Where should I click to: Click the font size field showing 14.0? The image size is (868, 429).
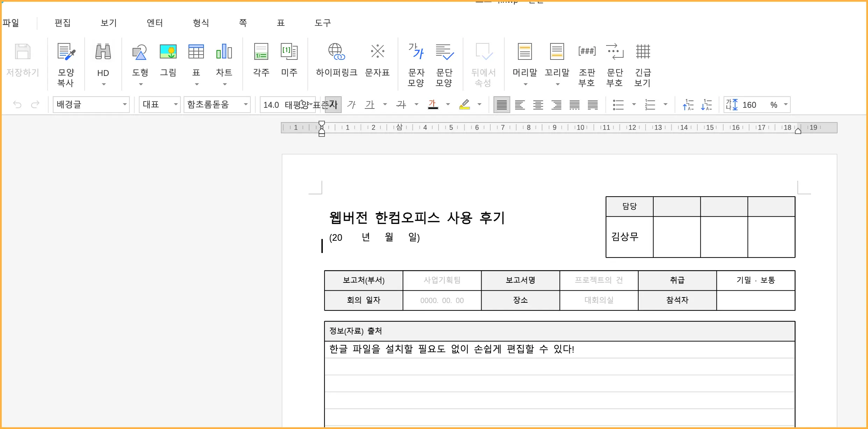click(x=271, y=104)
